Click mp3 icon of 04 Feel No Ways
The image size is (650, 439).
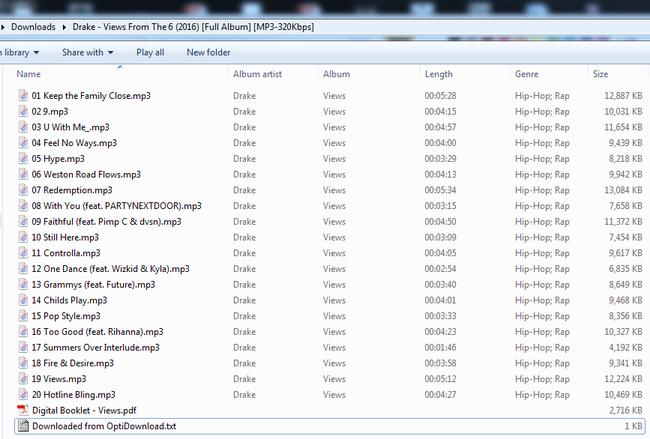(x=23, y=143)
